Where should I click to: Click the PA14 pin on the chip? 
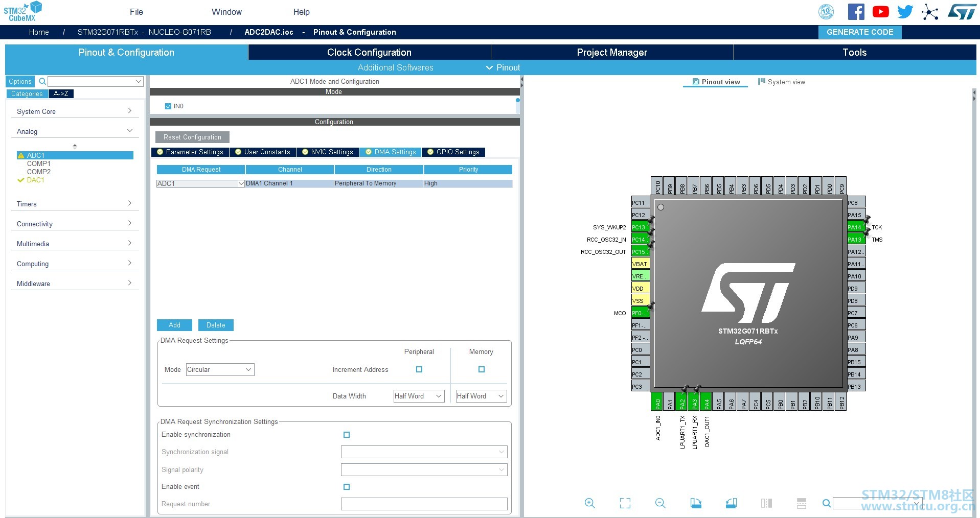pyautogui.click(x=856, y=227)
